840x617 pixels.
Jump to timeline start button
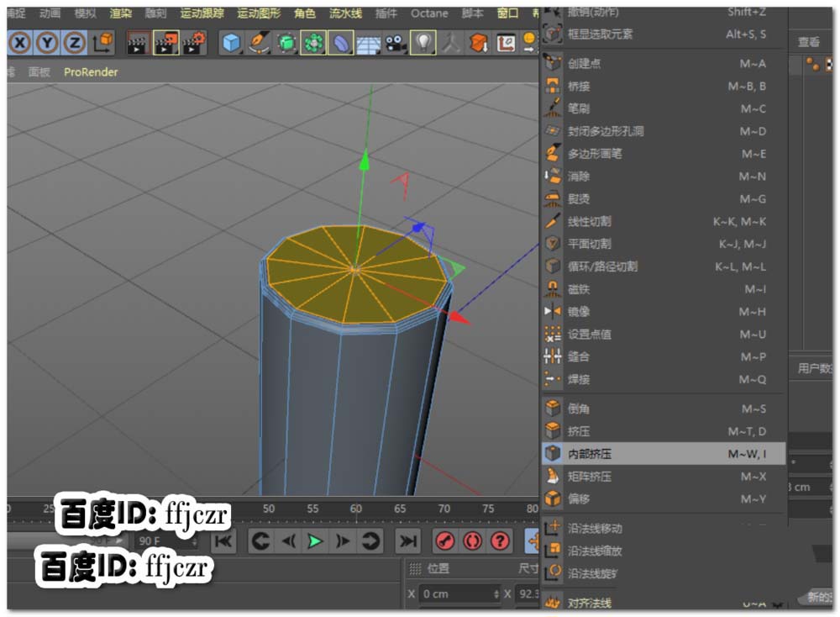click(x=223, y=541)
